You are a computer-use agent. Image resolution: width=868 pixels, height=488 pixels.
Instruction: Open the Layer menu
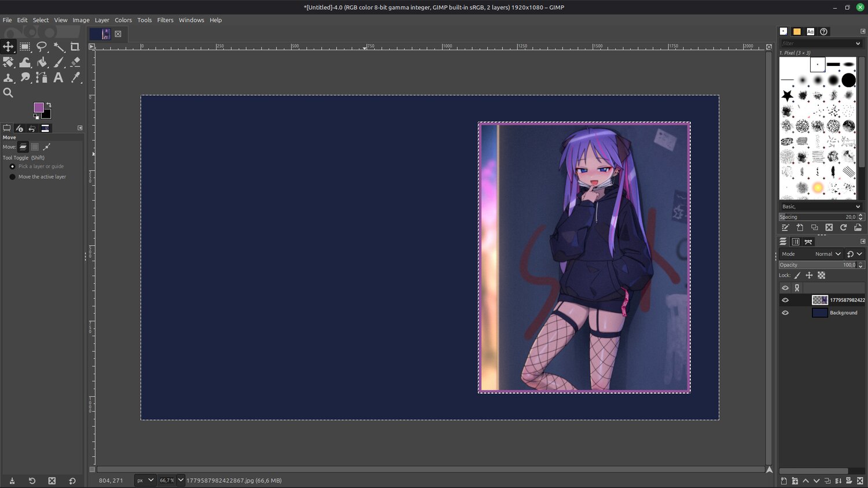click(x=102, y=20)
